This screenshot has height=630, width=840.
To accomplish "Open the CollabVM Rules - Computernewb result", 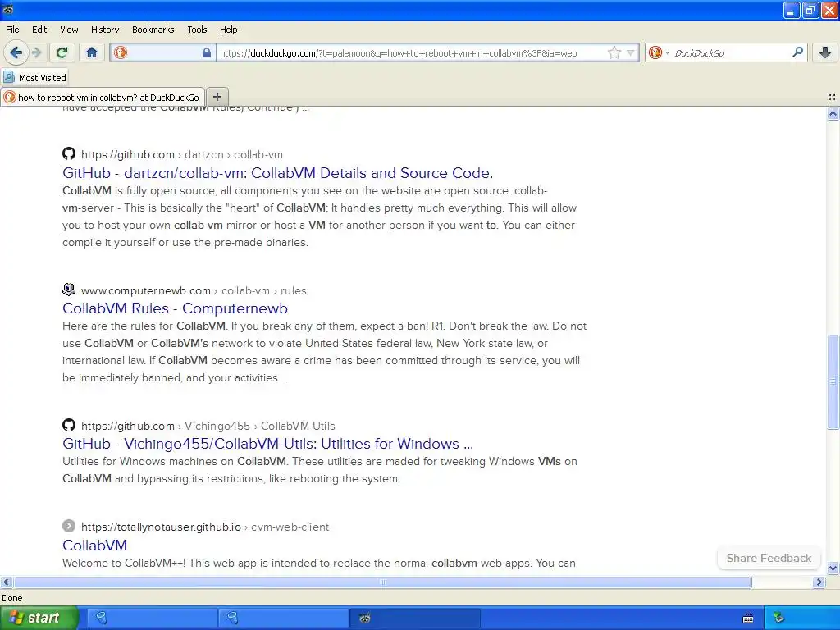I will [x=175, y=308].
